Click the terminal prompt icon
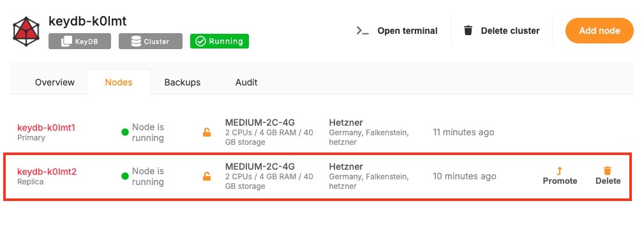 click(x=363, y=31)
